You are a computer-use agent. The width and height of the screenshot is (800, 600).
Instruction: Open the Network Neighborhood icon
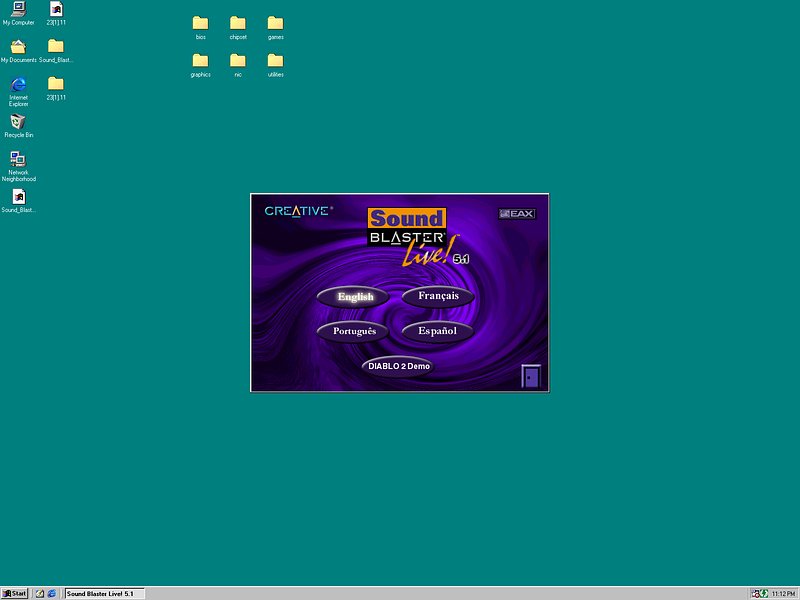tap(18, 159)
